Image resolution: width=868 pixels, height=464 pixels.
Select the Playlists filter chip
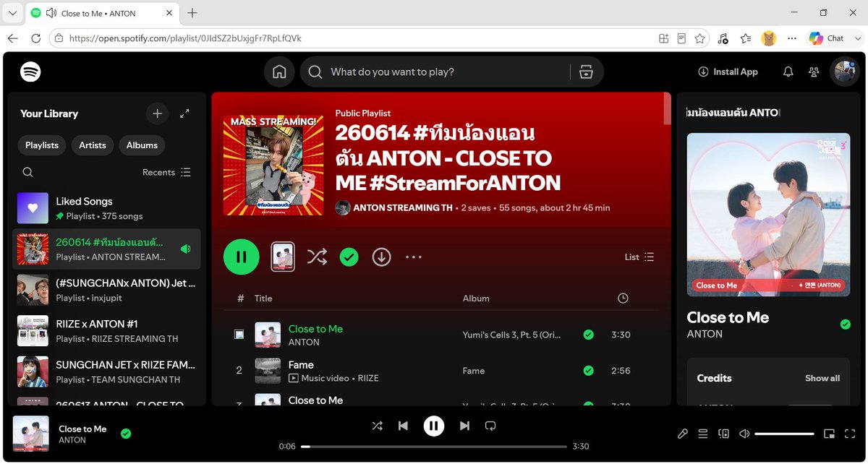(42, 145)
